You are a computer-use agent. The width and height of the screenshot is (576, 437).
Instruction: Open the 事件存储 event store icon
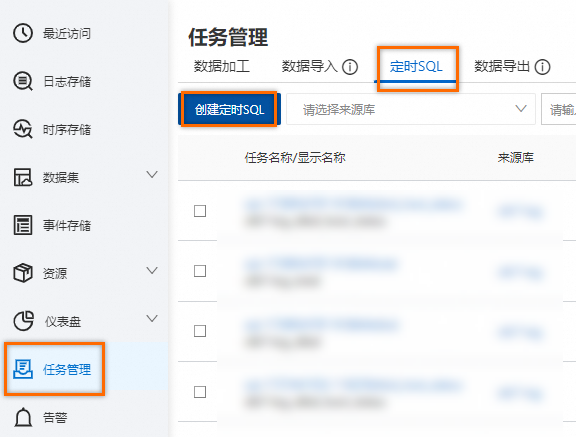(x=23, y=225)
